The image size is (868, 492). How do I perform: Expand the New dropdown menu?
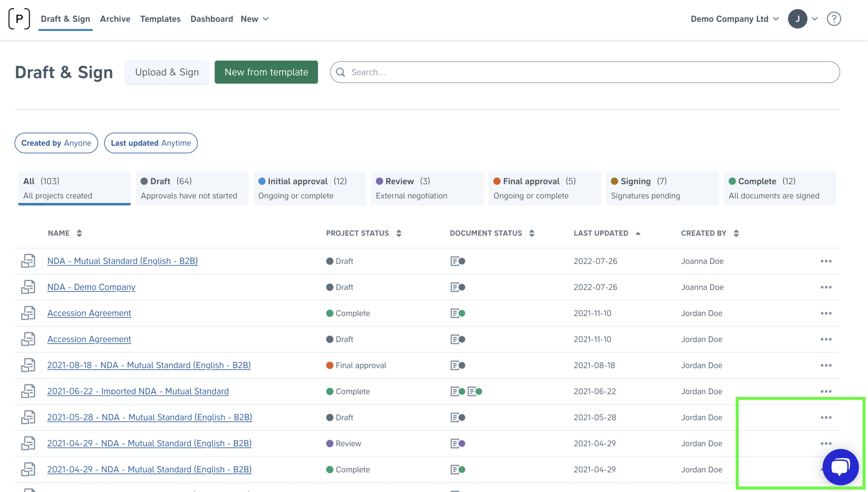tap(254, 19)
